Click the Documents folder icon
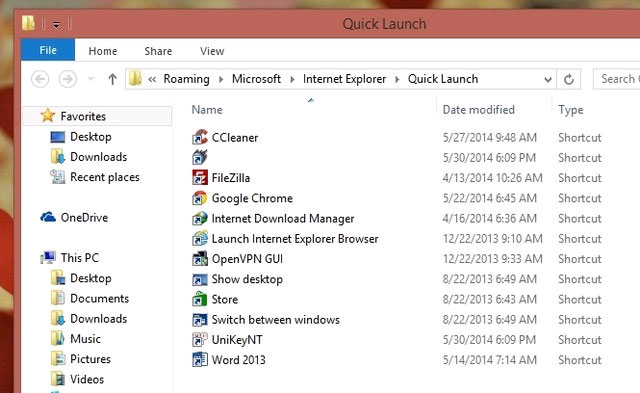Image resolution: width=640 pixels, height=393 pixels. [x=58, y=298]
